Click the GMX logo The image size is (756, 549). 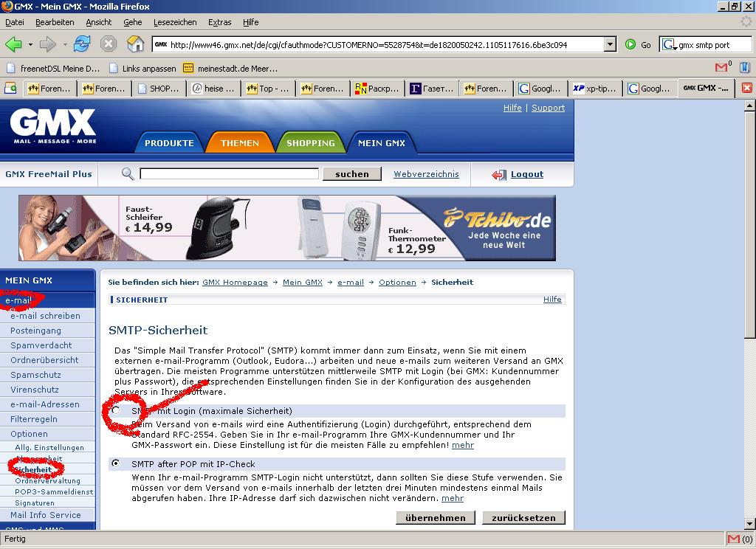(x=53, y=126)
